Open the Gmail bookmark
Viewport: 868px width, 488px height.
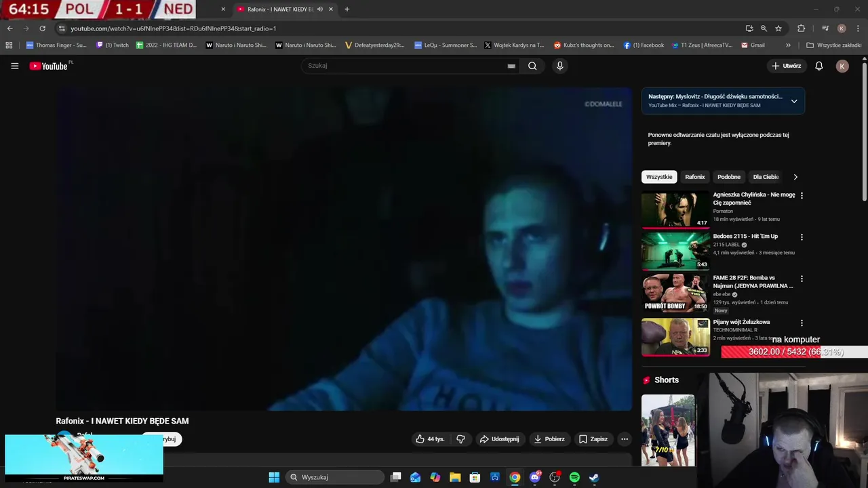point(753,45)
